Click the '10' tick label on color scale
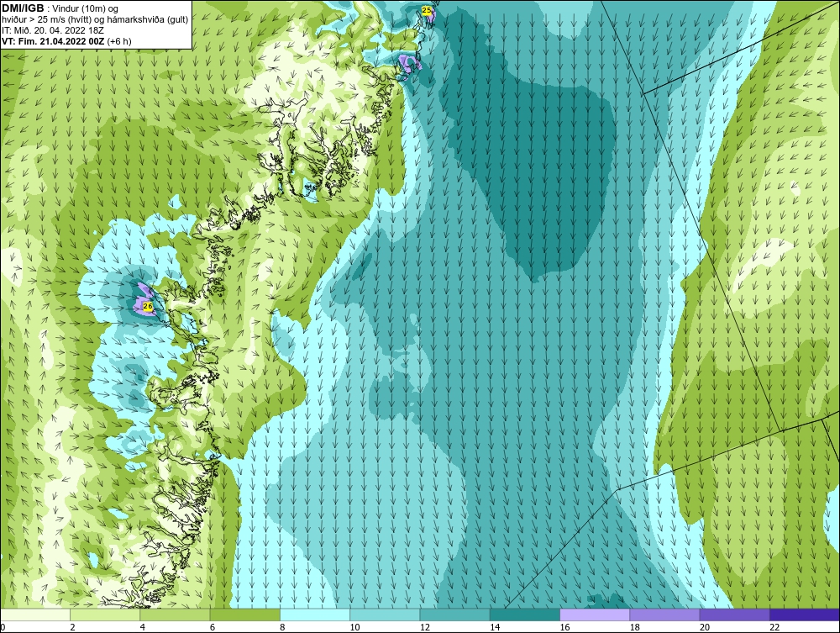The height and width of the screenshot is (633, 840). [x=354, y=628]
